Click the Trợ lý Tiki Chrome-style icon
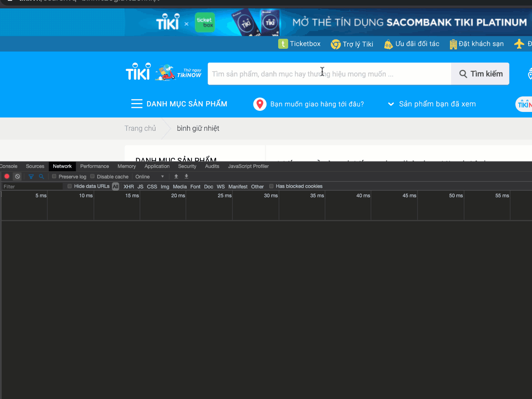The height and width of the screenshot is (399, 532). 336,44
